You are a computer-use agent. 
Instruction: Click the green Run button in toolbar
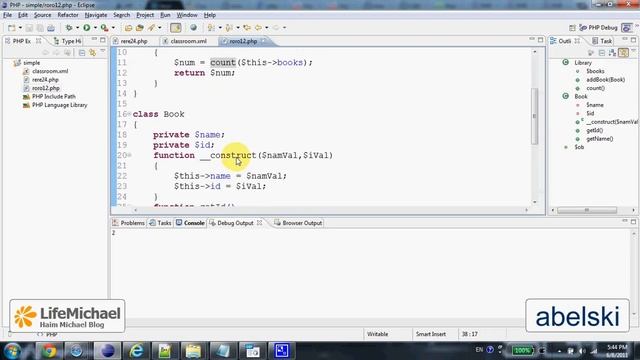(x=87, y=28)
